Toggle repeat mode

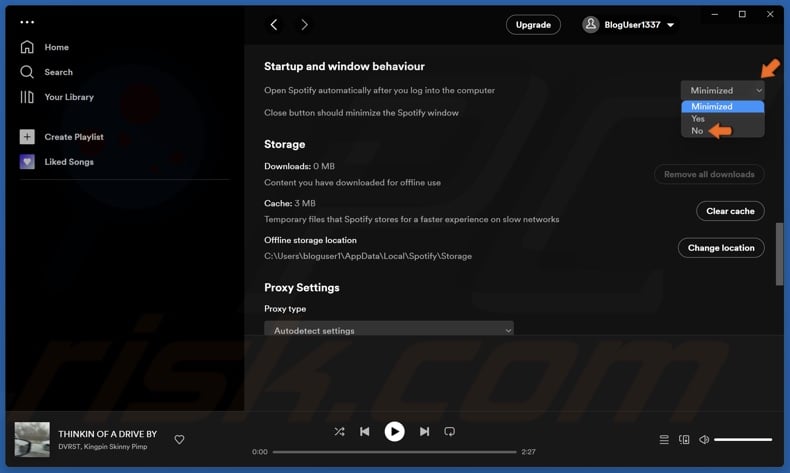click(x=449, y=432)
